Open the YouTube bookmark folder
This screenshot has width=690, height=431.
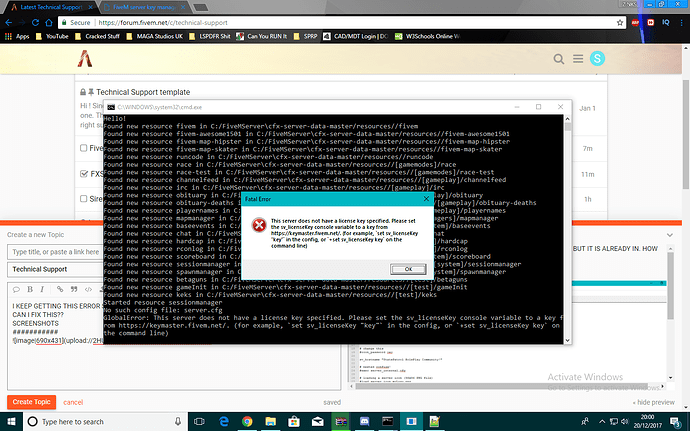coord(52,37)
